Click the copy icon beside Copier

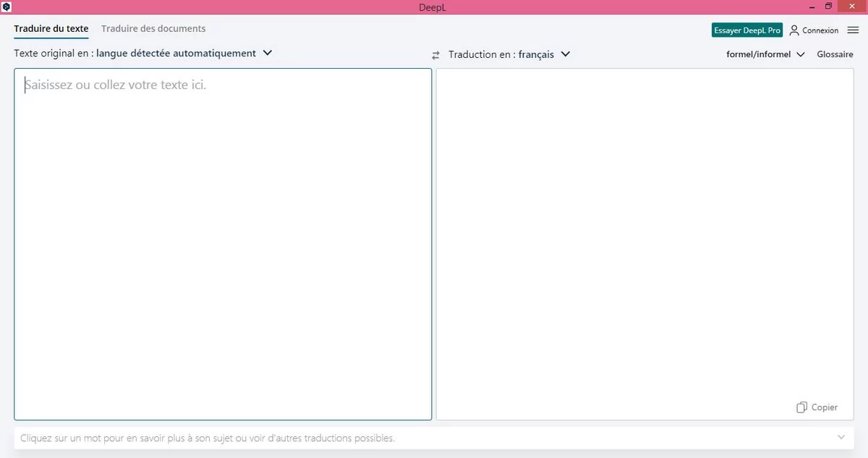pyautogui.click(x=801, y=407)
